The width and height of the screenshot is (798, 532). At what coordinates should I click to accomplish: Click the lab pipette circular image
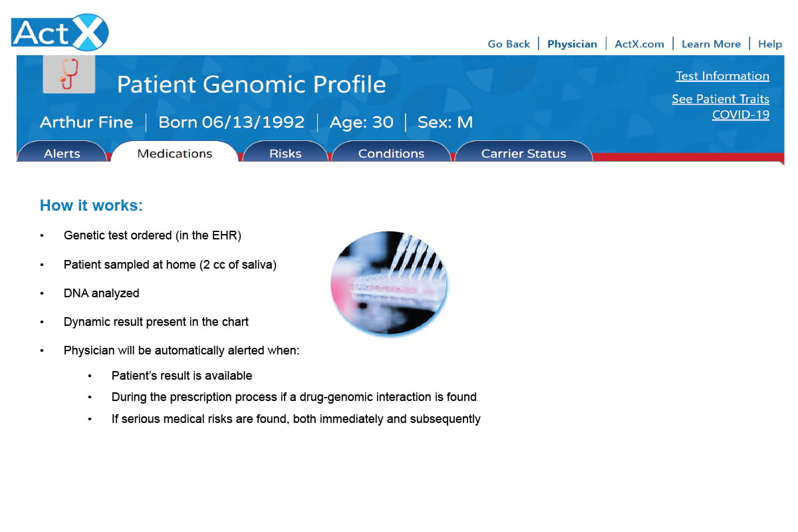[x=390, y=283]
